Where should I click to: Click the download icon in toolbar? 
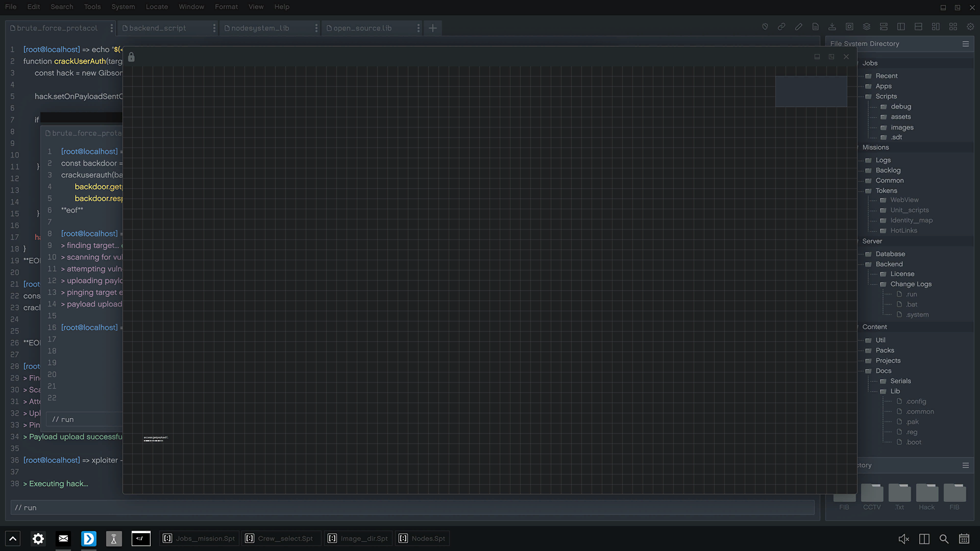(x=832, y=27)
